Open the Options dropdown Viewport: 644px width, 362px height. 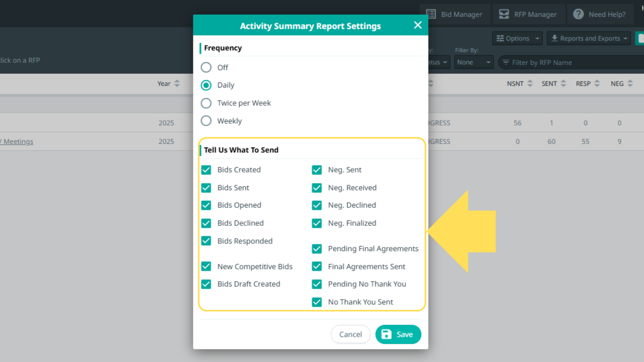(x=517, y=39)
